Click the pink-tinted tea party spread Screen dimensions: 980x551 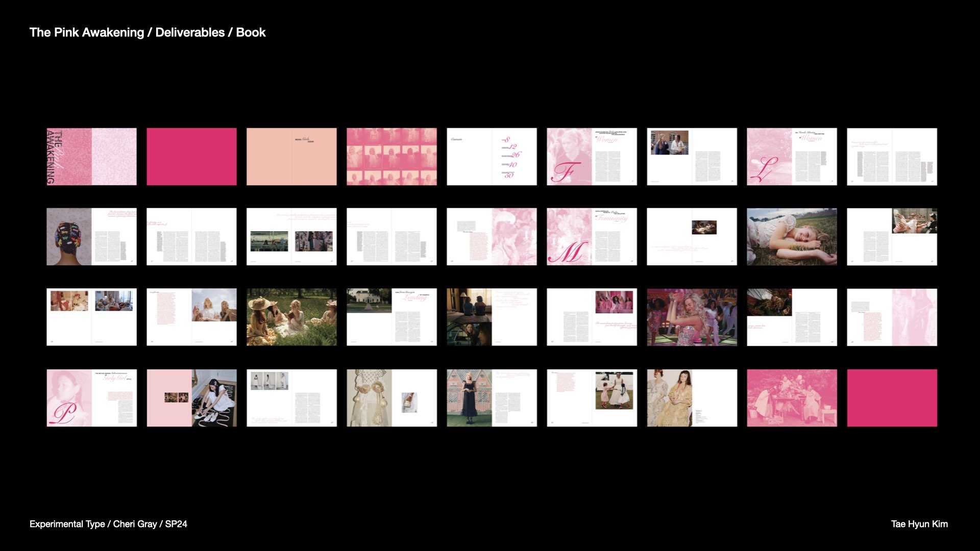point(792,398)
